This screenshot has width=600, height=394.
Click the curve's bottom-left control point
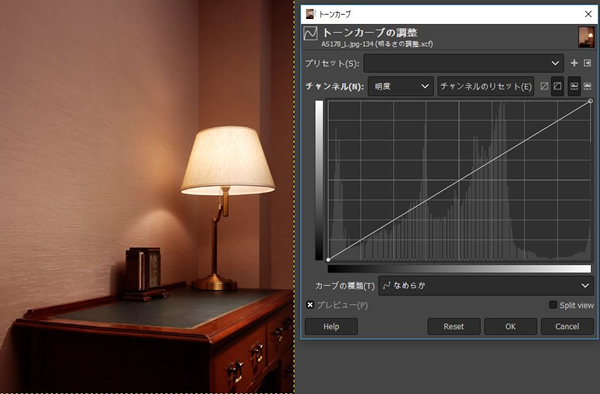coord(328,260)
